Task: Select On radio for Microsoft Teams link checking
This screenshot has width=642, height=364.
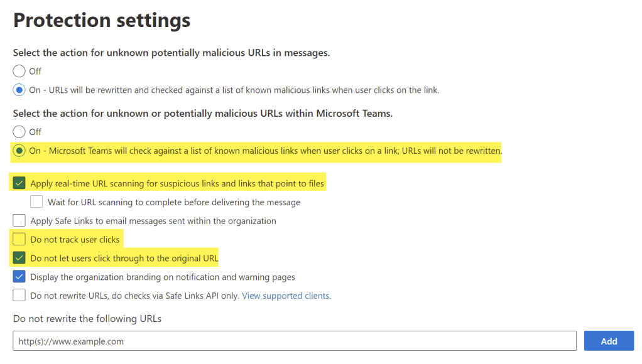Action: (x=19, y=151)
